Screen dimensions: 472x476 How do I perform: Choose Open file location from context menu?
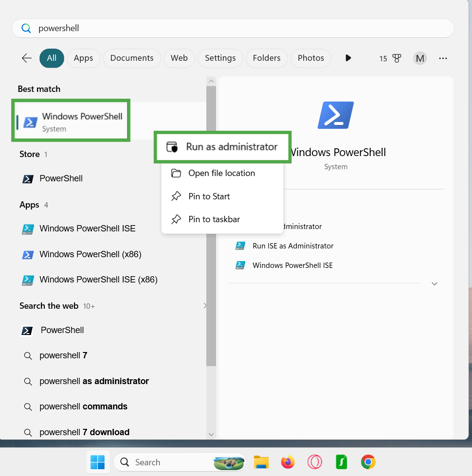click(x=222, y=173)
